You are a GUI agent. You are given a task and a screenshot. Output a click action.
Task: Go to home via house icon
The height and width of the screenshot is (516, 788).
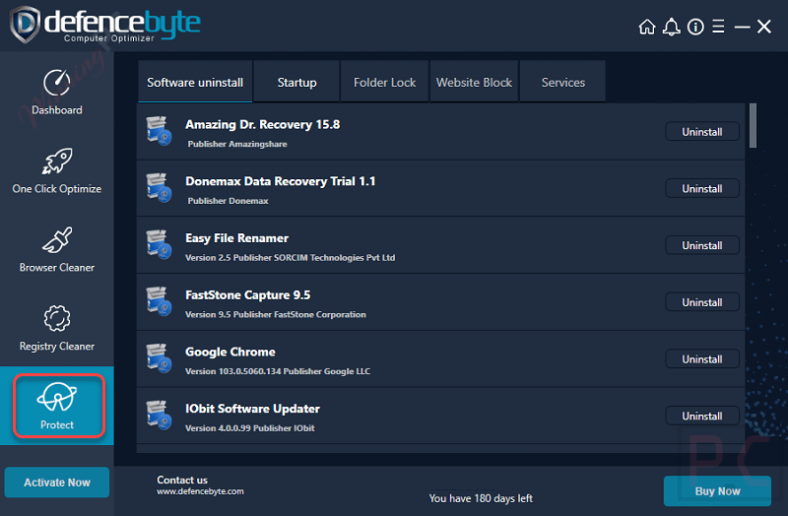[647, 27]
